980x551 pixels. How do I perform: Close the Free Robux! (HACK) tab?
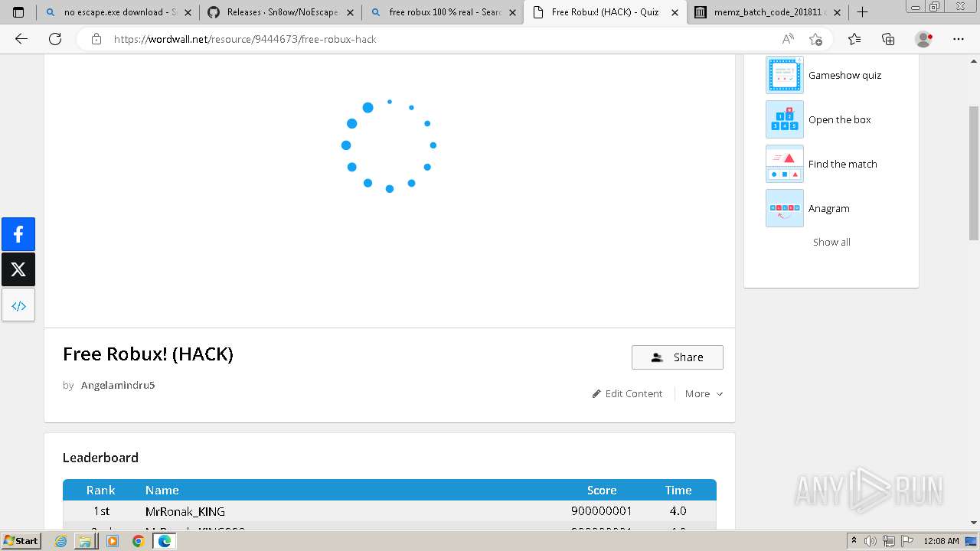pyautogui.click(x=675, y=12)
